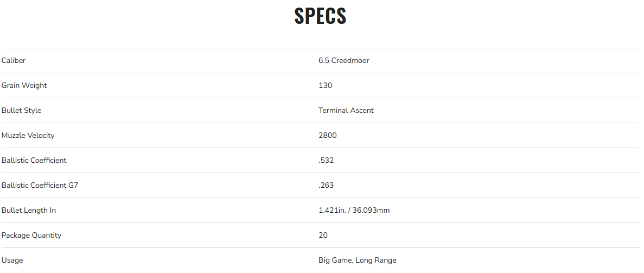Select the Bullet Style label
The height and width of the screenshot is (273, 644).
(21, 111)
